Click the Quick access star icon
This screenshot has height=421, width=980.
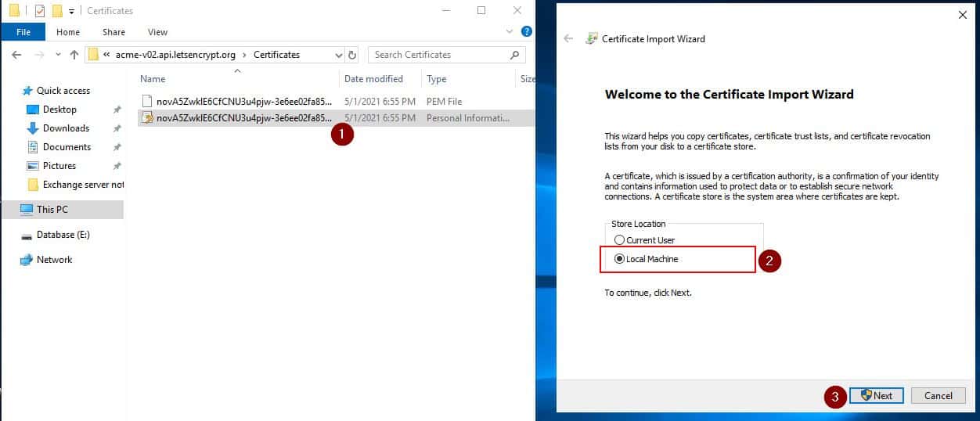(28, 91)
